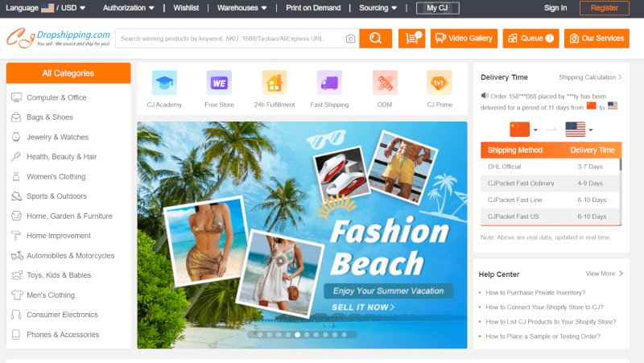Viewport: 644px width, 363px height.
Task: Select the last banner carousel dot
Action: (345, 335)
